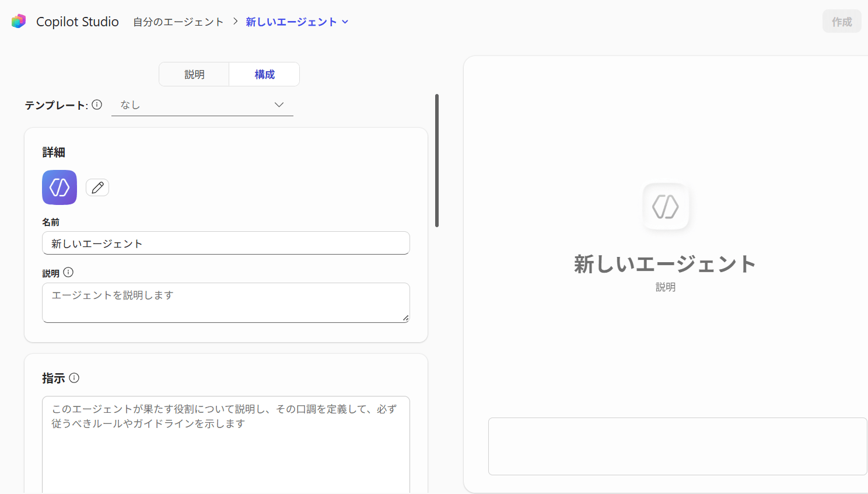Click the chat input box in preview pane
Image resolution: width=868 pixels, height=494 pixels.
[x=677, y=446]
